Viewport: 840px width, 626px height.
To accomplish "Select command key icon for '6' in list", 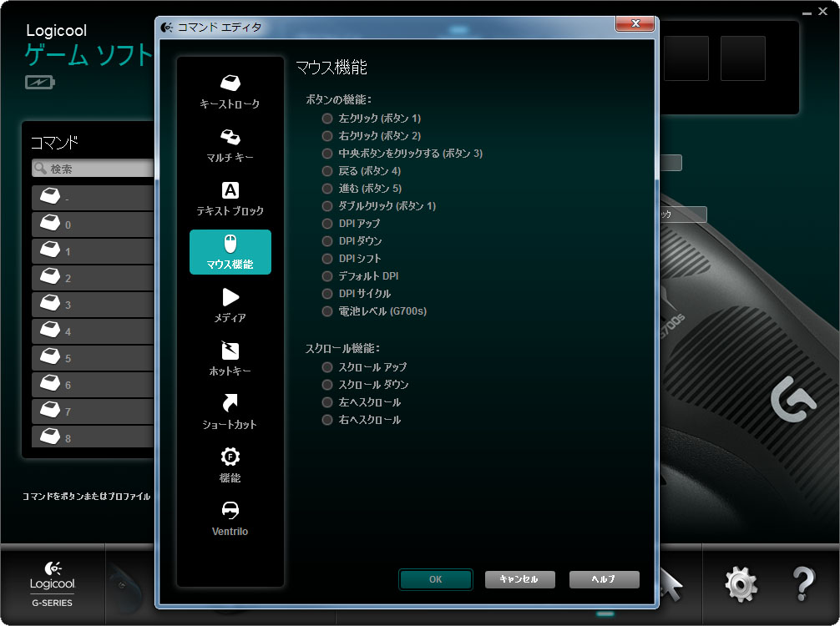I will click(x=50, y=383).
